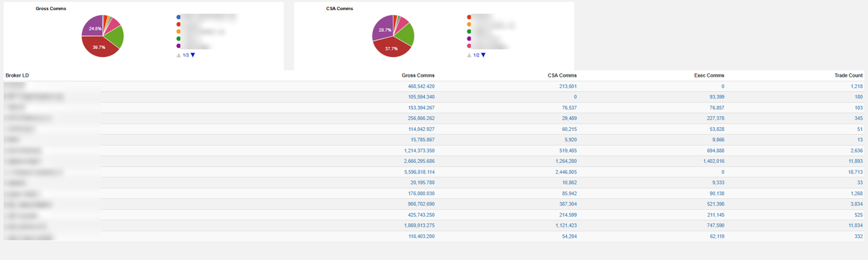Select Trade Count cell 1,218
Screen dimensions: 868x260
[856, 87]
